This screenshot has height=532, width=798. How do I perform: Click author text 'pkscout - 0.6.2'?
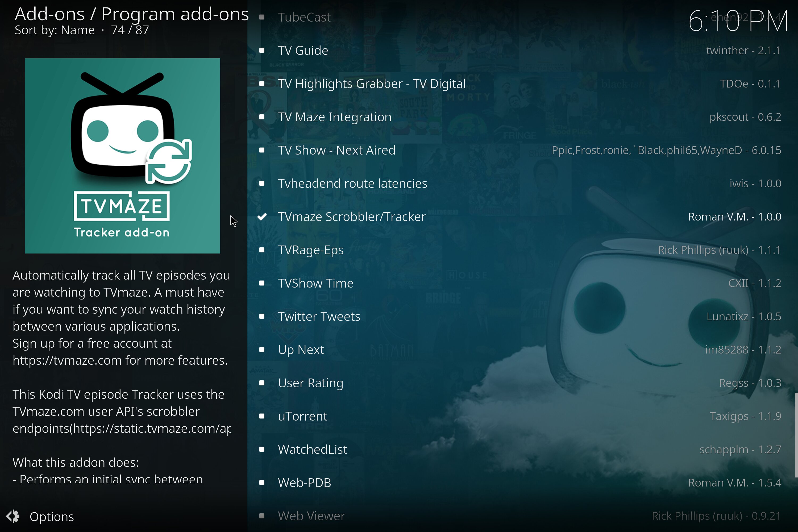745,117
